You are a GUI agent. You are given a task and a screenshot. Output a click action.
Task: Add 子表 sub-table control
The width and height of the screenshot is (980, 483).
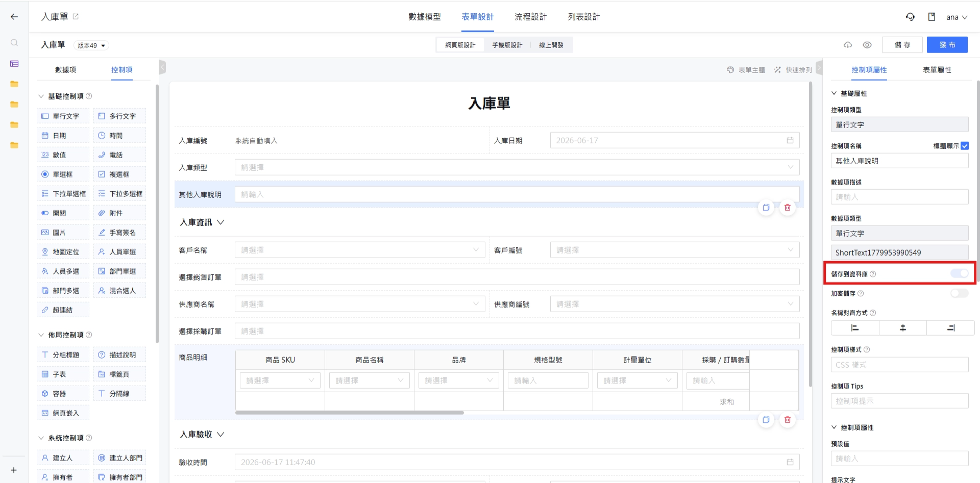63,374
